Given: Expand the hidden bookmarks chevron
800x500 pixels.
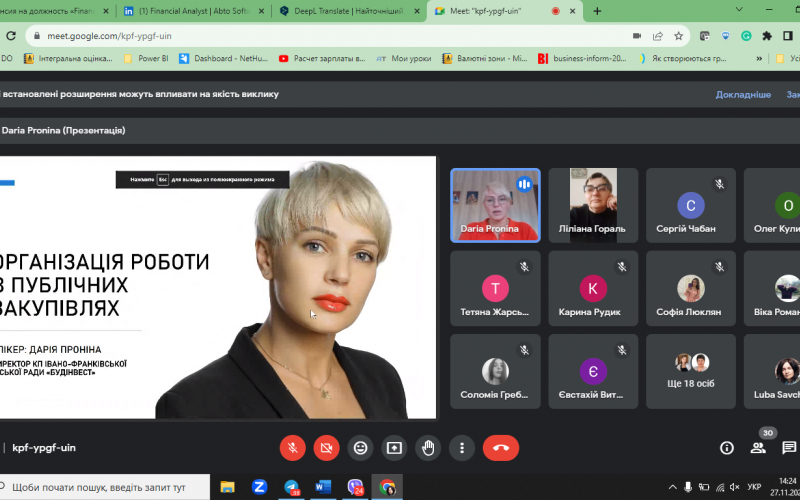Looking at the screenshot, I should pyautogui.click(x=759, y=59).
